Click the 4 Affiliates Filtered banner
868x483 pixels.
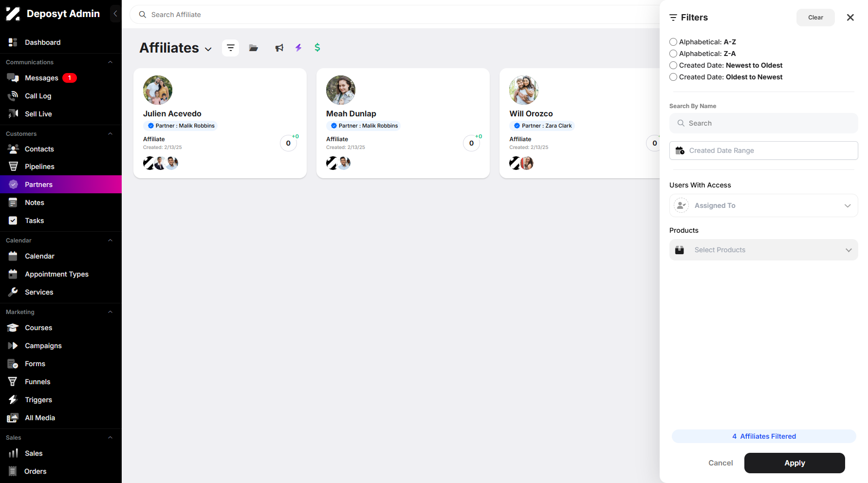764,436
